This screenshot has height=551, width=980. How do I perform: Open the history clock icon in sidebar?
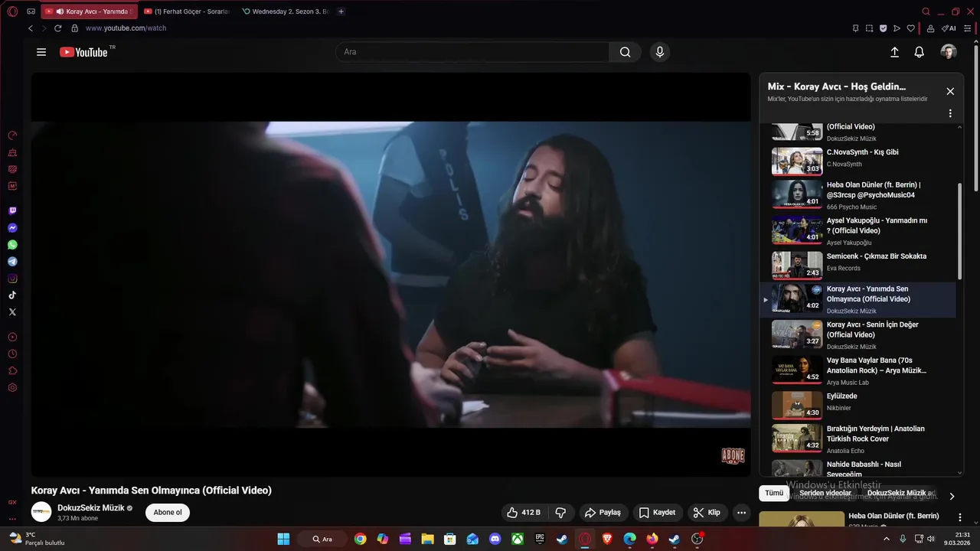coord(12,354)
